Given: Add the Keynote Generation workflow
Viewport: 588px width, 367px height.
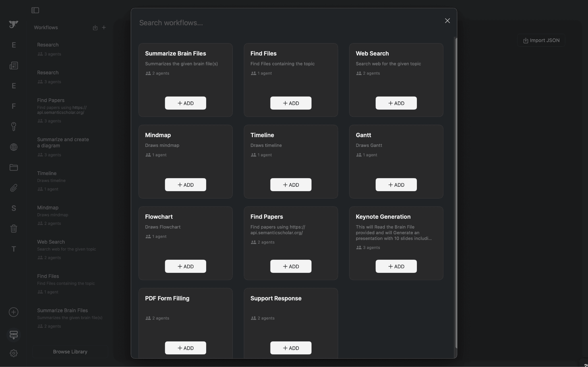Looking at the screenshot, I should [x=396, y=266].
